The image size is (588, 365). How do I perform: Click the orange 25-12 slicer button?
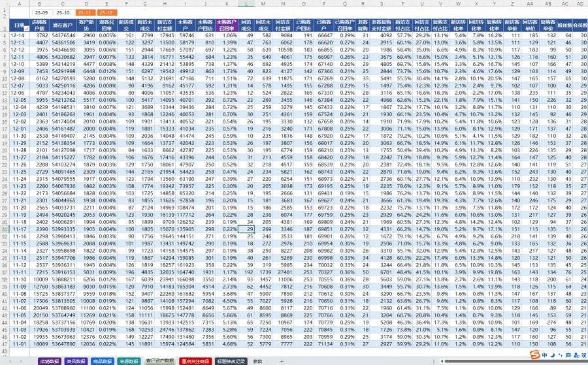tap(106, 12)
